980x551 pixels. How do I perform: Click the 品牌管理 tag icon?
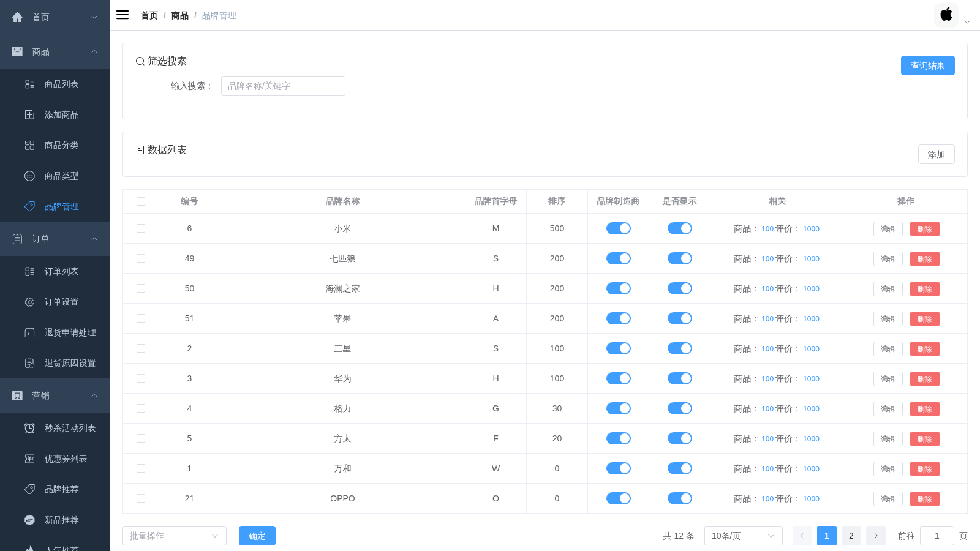pos(29,206)
